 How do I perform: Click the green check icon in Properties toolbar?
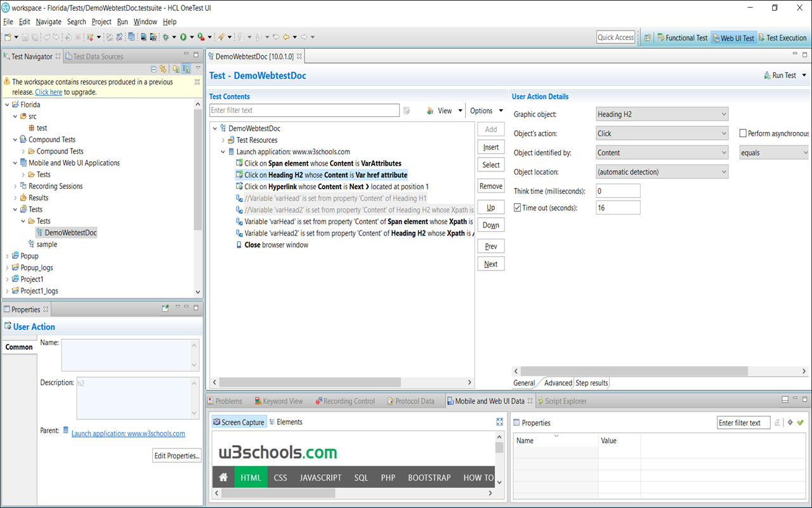point(801,422)
